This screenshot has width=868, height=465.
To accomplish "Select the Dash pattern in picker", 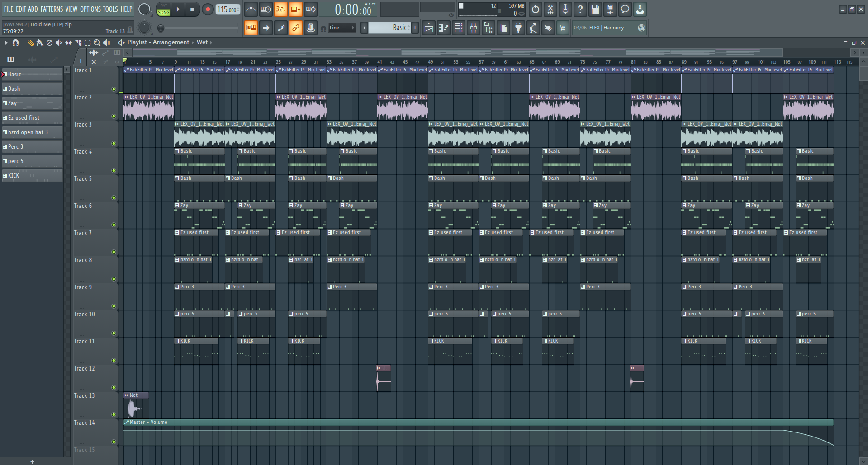I will [32, 89].
